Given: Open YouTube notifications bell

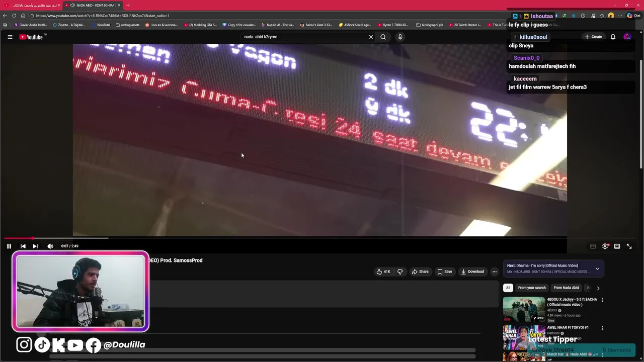Looking at the screenshot, I should pyautogui.click(x=613, y=37).
